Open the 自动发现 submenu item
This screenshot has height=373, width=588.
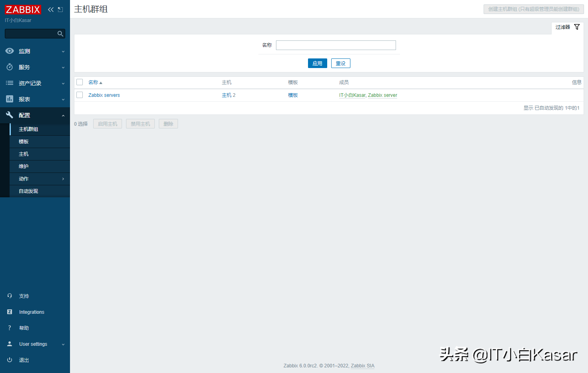click(28, 191)
